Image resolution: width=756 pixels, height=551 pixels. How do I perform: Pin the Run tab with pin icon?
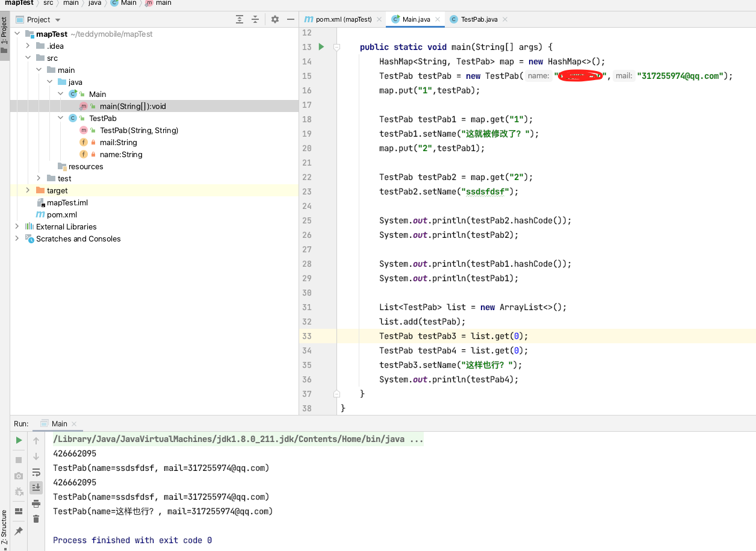19,531
